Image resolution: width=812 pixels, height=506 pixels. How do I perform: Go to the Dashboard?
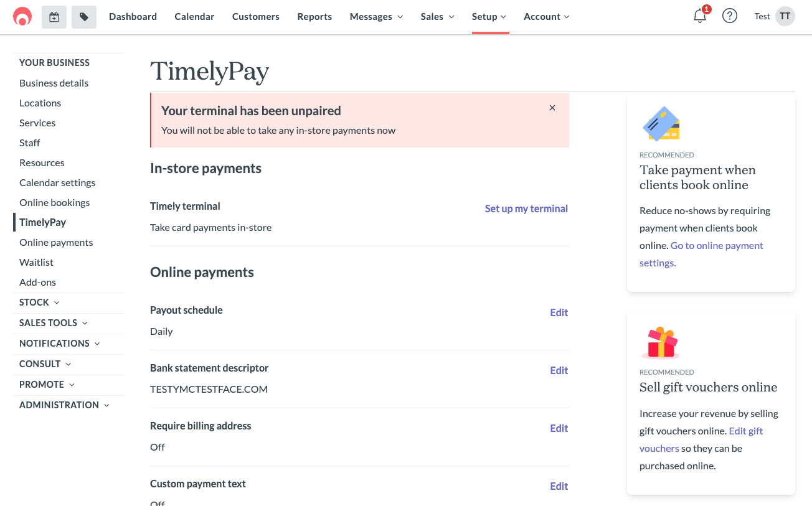133,17
